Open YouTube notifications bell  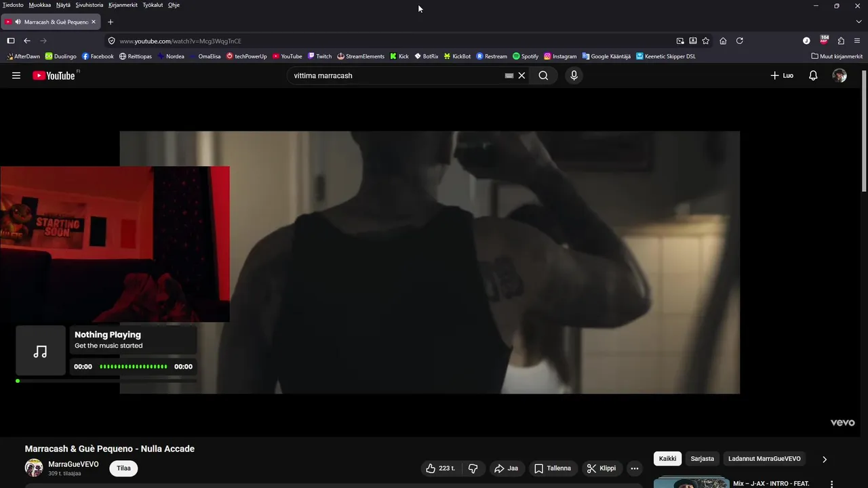(x=813, y=76)
